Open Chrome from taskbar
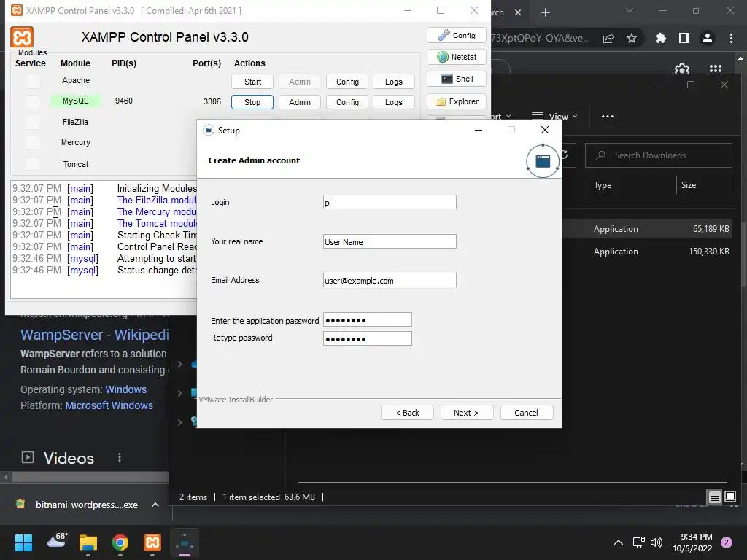747x560 pixels. click(120, 542)
